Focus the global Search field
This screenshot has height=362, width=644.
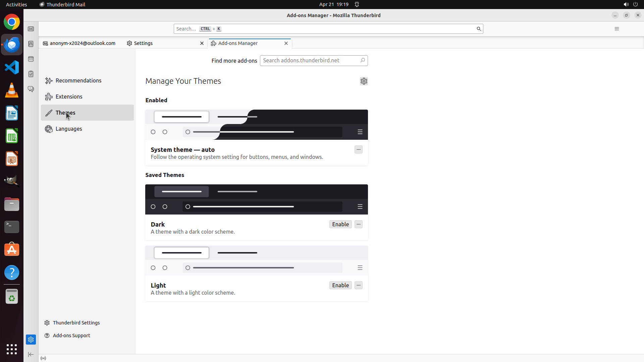pyautogui.click(x=328, y=29)
